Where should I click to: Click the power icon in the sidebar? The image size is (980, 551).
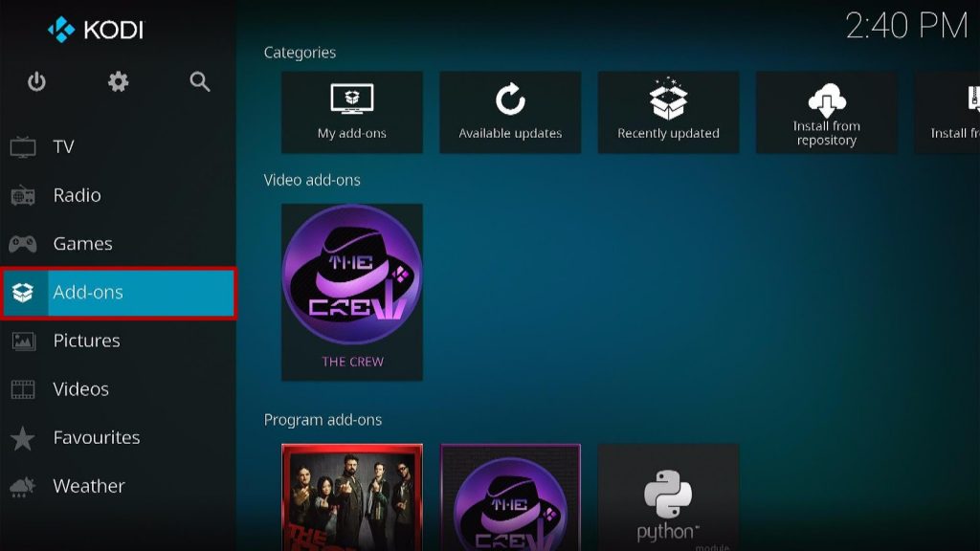[36, 82]
